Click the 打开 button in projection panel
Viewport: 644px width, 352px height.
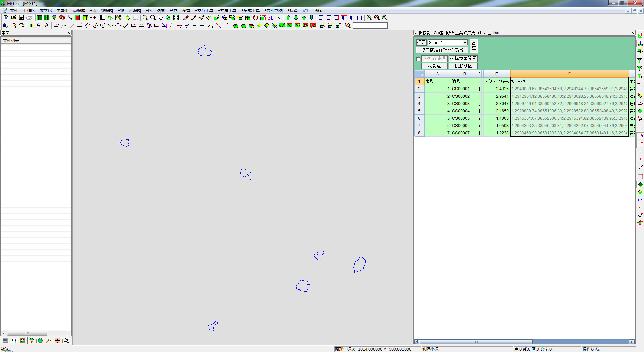[x=421, y=42]
